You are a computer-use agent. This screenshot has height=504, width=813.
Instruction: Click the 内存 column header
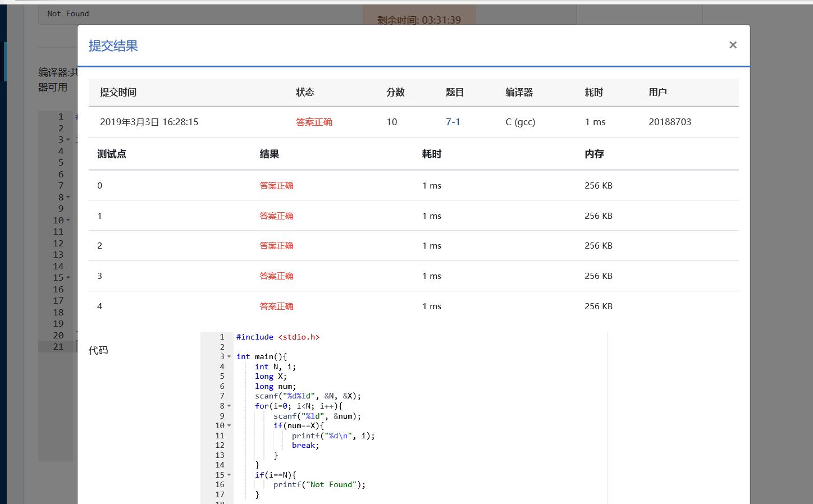pyautogui.click(x=594, y=154)
